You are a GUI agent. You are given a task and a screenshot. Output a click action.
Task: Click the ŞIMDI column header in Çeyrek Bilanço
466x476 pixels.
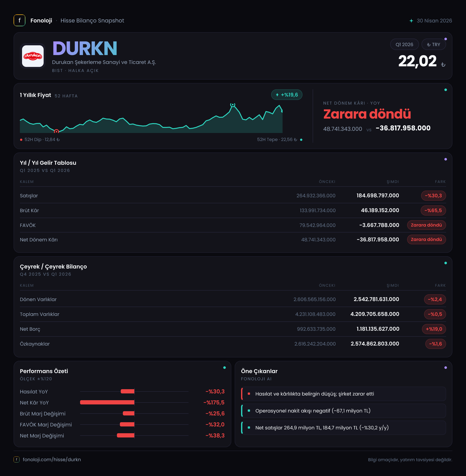pyautogui.click(x=392, y=285)
